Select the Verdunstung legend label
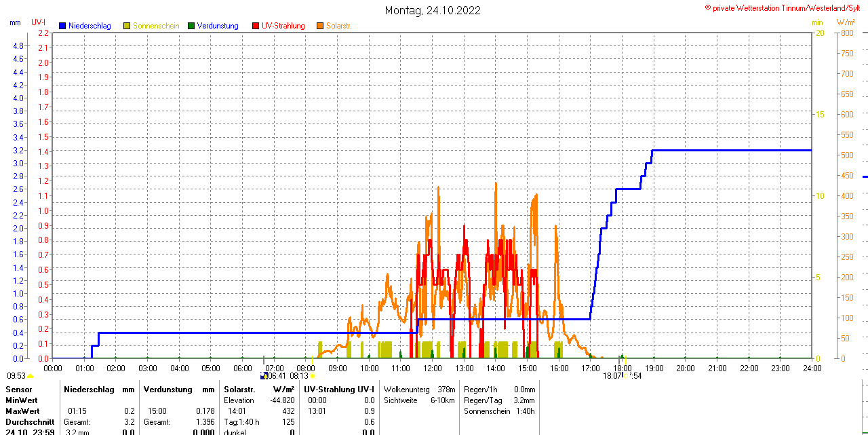The width and height of the screenshot is (868, 435). (x=218, y=26)
